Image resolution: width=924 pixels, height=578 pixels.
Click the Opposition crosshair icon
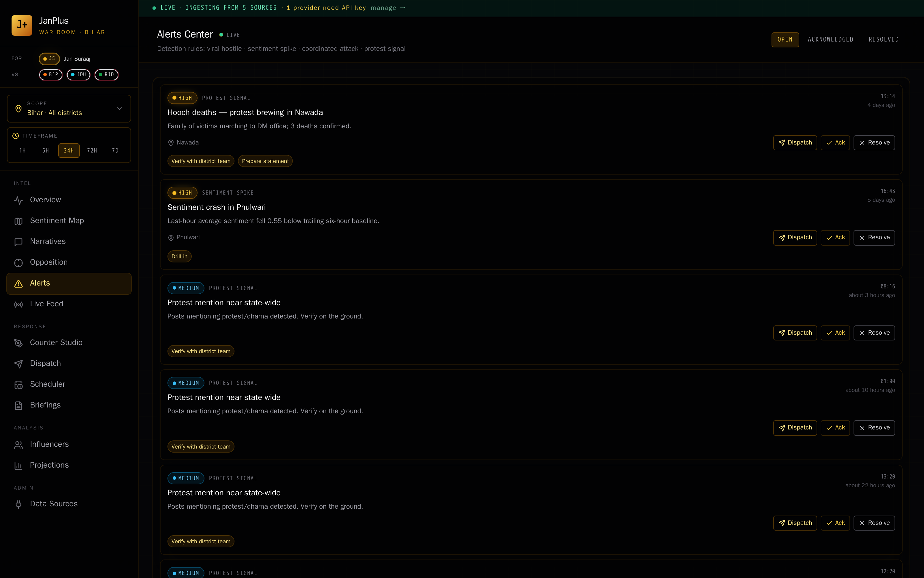click(18, 263)
